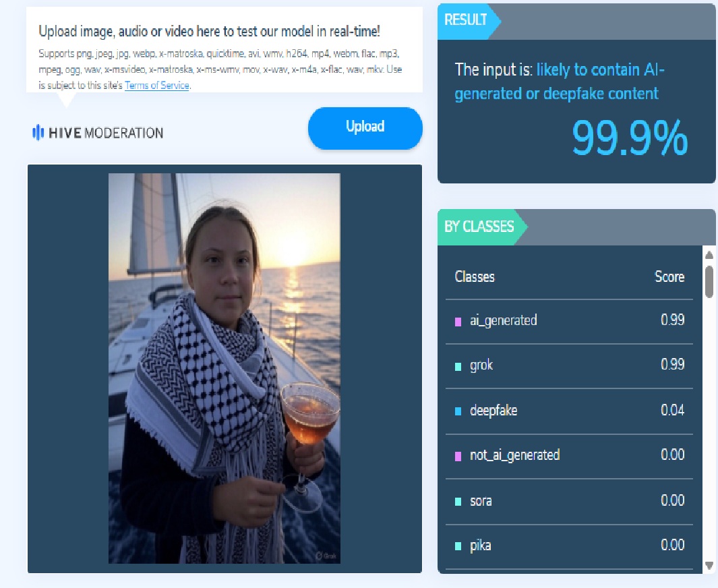Image resolution: width=718 pixels, height=588 pixels.
Task: Click the Hive Moderation logo icon
Action: pyautogui.click(x=38, y=133)
